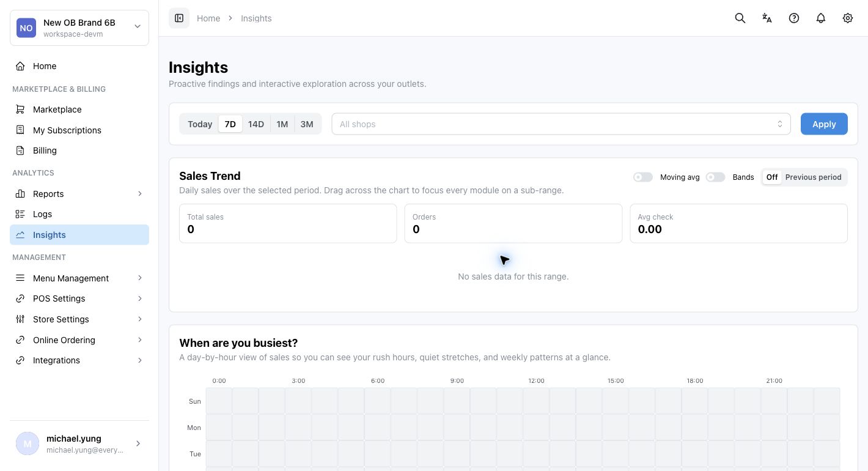Click the Apply button

(x=824, y=124)
